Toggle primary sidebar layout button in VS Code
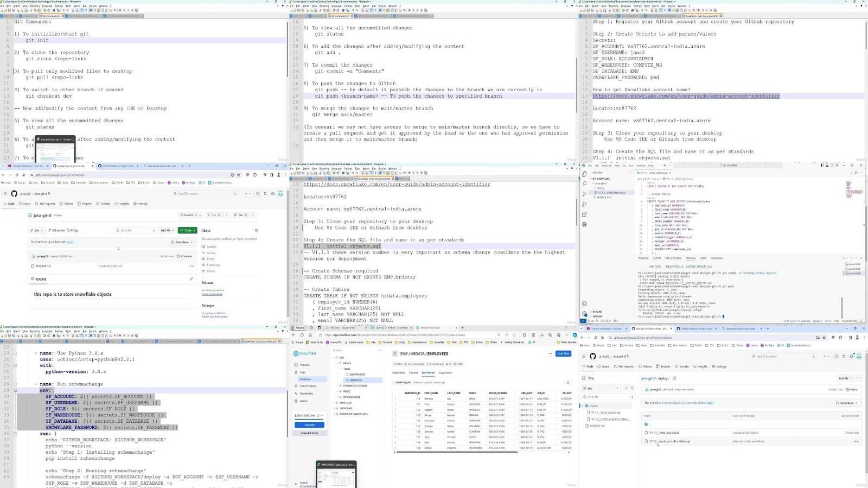The width and height of the screenshot is (868, 488). (822, 165)
